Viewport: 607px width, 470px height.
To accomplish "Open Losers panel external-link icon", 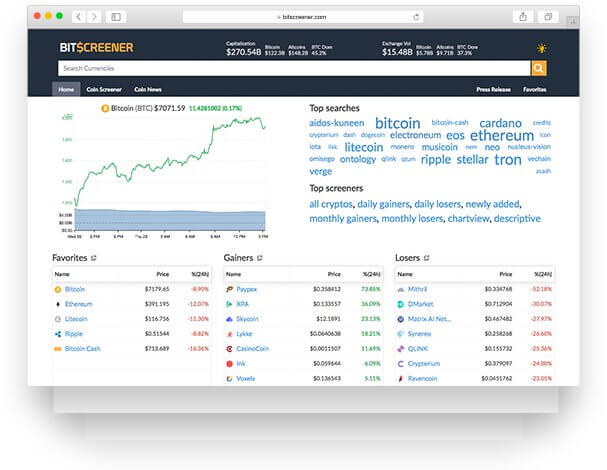I will [426, 258].
